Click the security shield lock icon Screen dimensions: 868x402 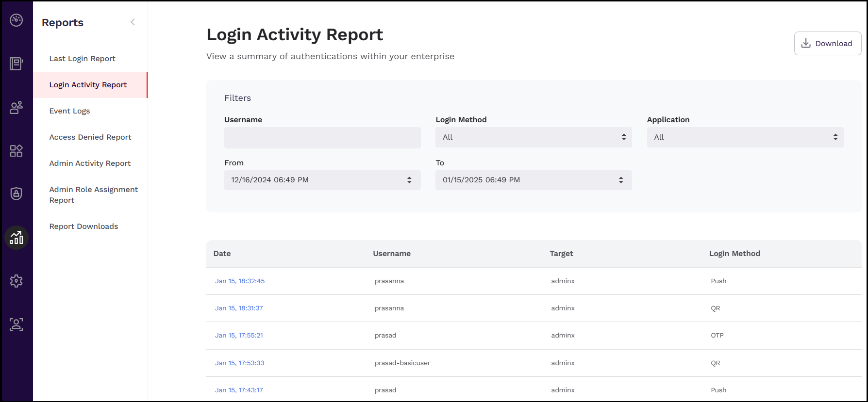coord(17,194)
